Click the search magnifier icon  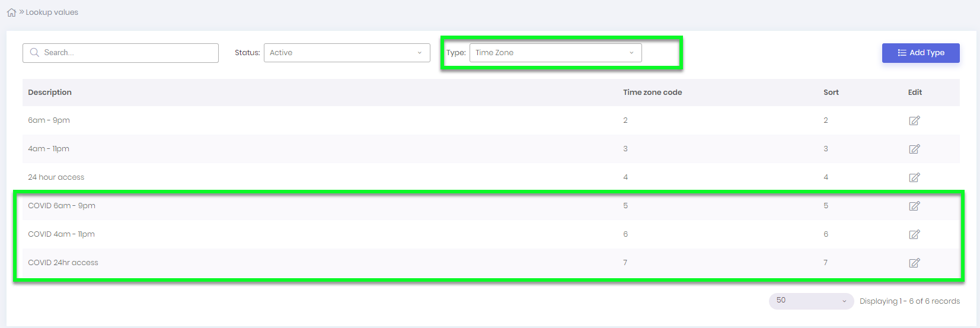point(34,53)
